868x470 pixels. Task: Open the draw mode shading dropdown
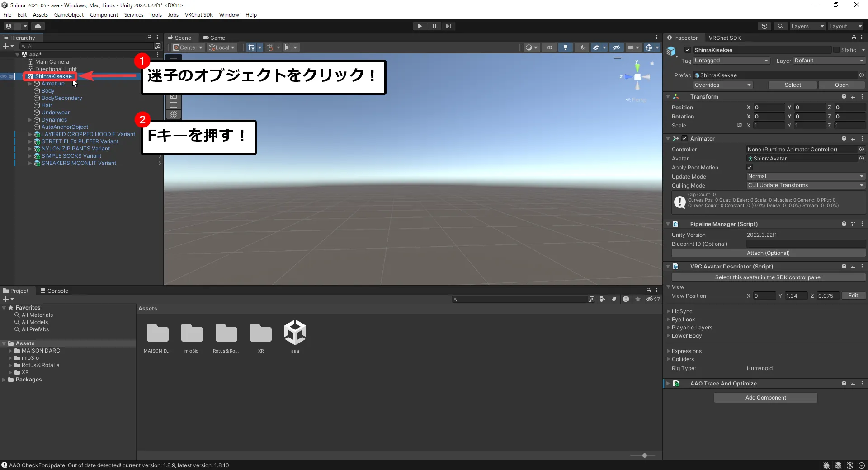pyautogui.click(x=531, y=47)
